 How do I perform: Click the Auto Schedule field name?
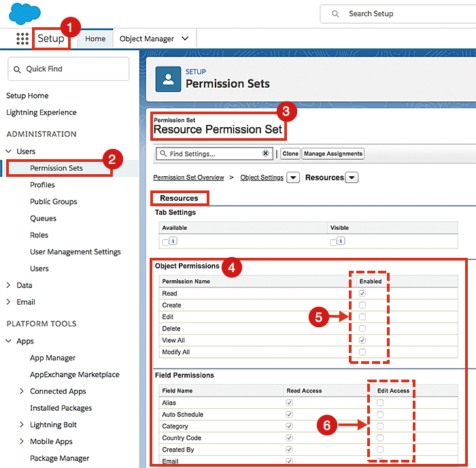click(x=182, y=414)
